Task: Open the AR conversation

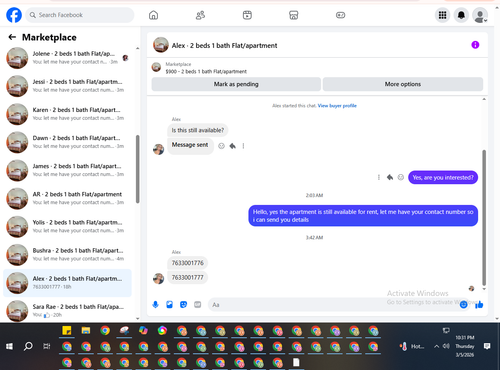Action: coord(67,198)
